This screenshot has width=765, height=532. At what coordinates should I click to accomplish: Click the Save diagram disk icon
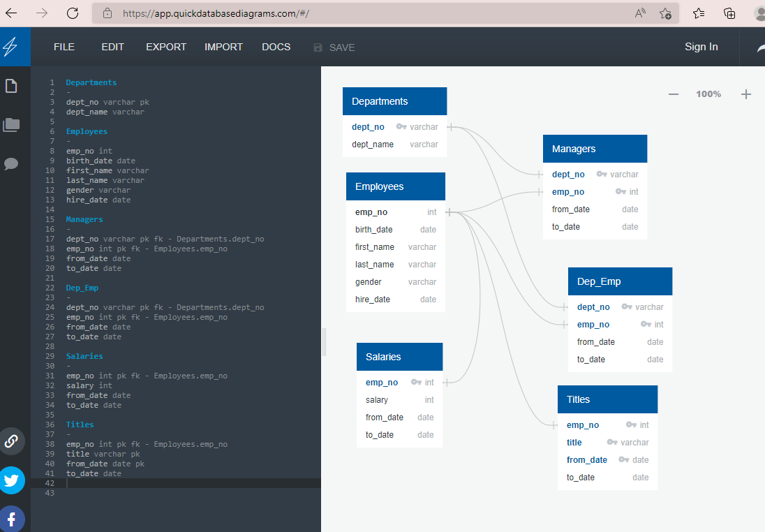click(x=318, y=47)
